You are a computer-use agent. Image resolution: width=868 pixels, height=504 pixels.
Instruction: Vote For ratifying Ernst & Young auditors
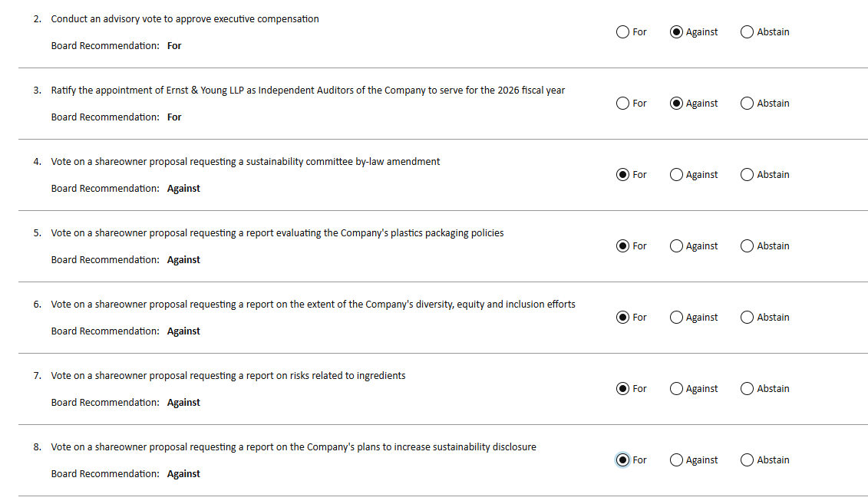pyautogui.click(x=623, y=104)
